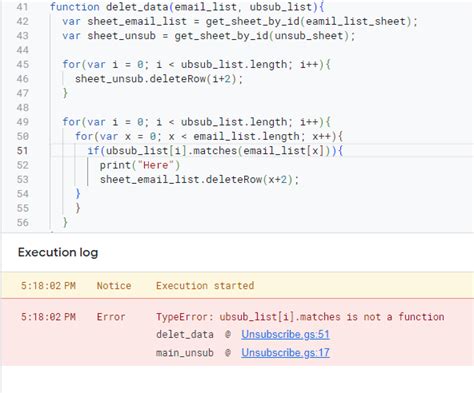Click line number 49 in the gutter
Viewport: 474px width, 393px height.
click(x=22, y=122)
